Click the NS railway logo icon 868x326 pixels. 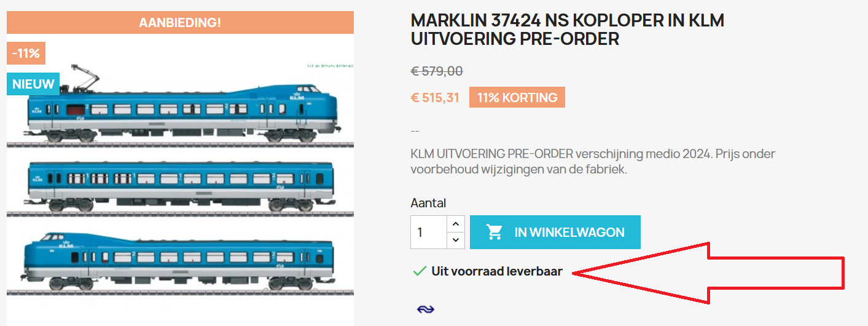click(x=425, y=309)
